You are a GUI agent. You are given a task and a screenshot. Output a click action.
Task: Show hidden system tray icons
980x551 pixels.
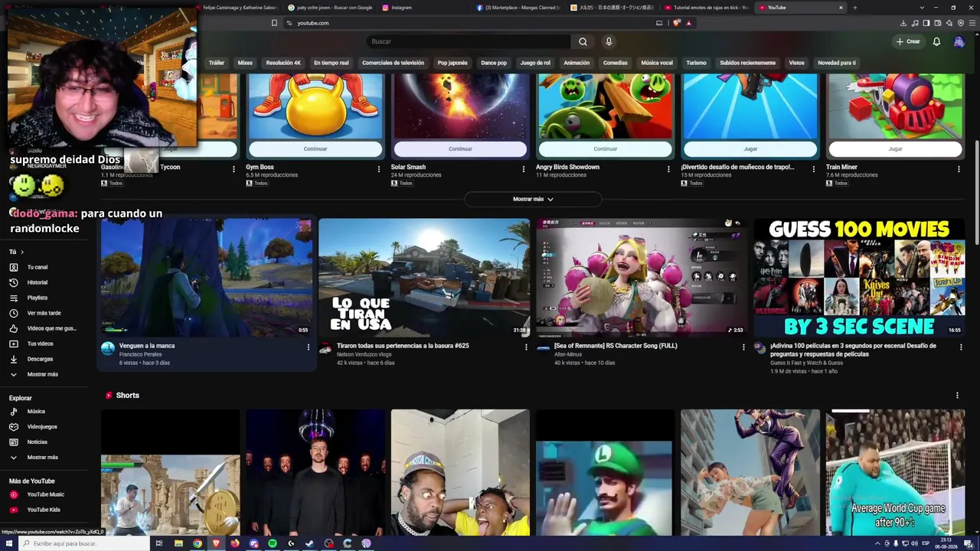coord(877,543)
